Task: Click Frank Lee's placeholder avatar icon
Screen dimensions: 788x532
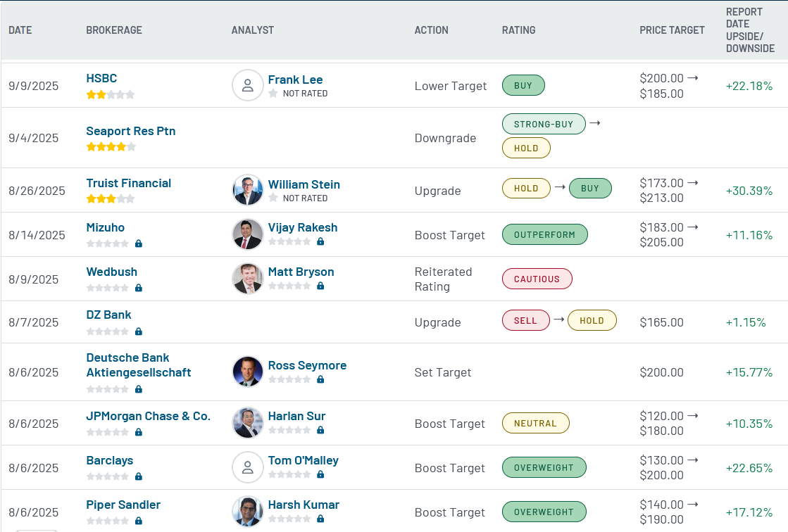Action: [x=248, y=85]
